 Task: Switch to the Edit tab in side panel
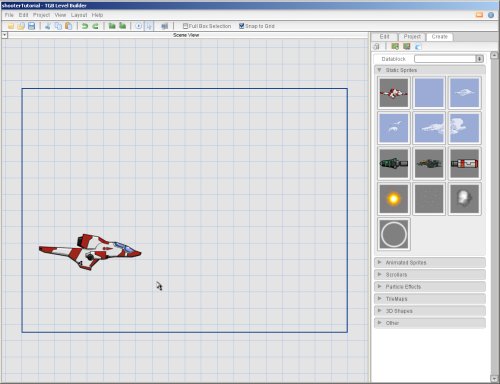click(x=385, y=37)
